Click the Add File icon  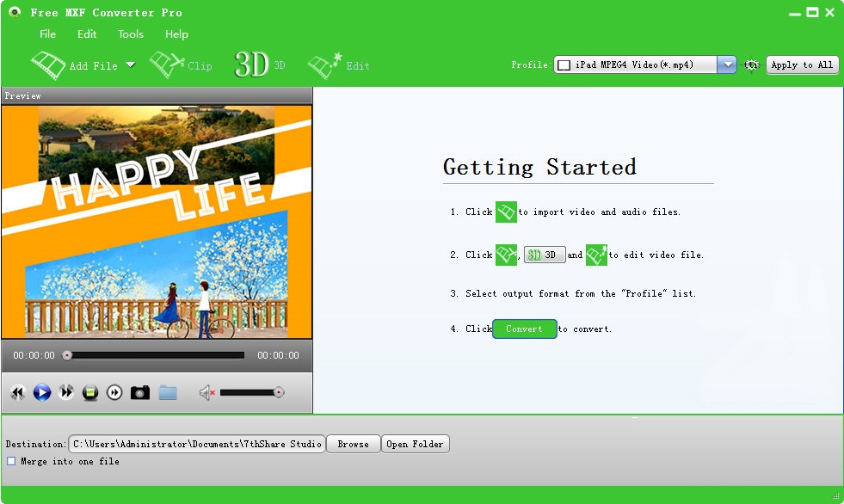(48, 64)
